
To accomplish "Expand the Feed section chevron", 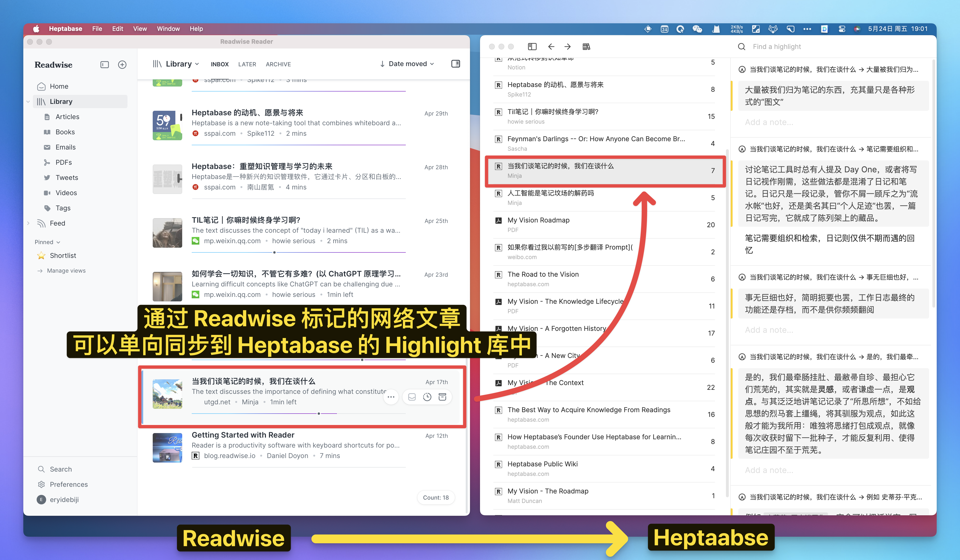I will (x=28, y=223).
